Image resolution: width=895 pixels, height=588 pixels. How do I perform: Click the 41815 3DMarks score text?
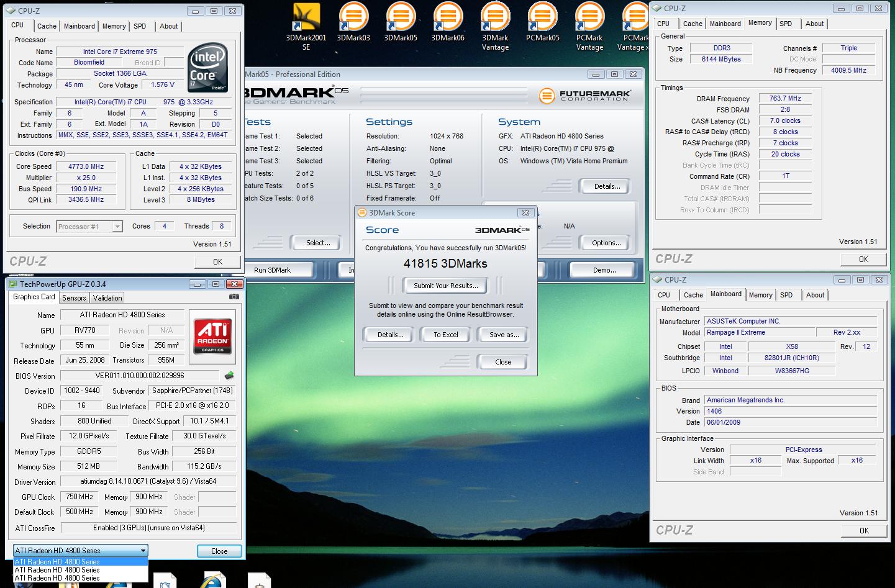445,263
